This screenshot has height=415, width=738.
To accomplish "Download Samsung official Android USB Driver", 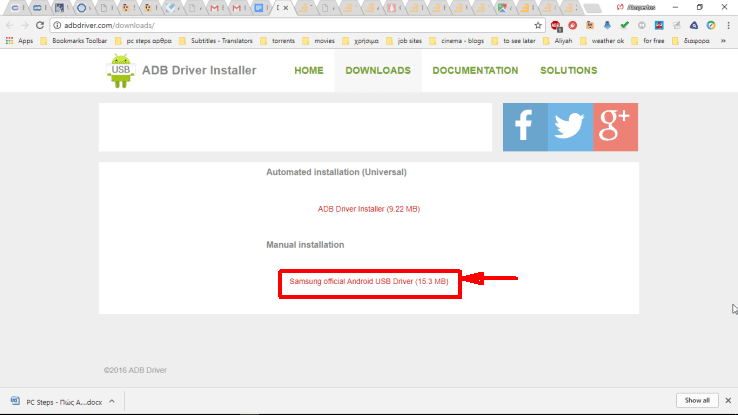I will point(369,281).
